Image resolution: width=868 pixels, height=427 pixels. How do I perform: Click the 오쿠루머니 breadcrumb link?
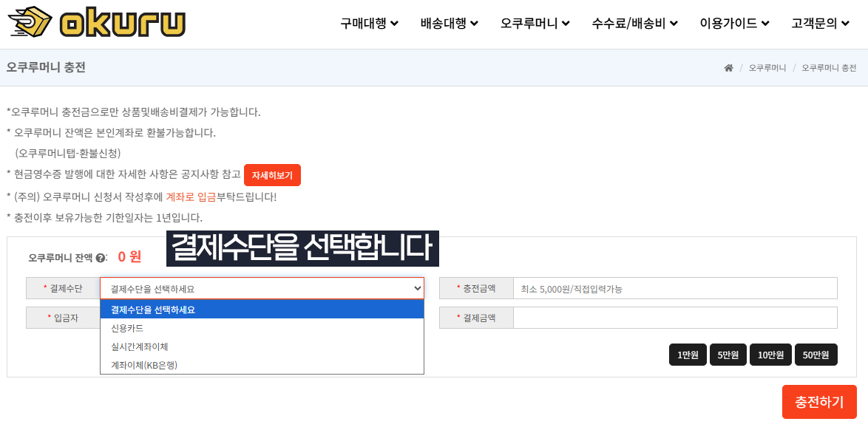pos(767,68)
